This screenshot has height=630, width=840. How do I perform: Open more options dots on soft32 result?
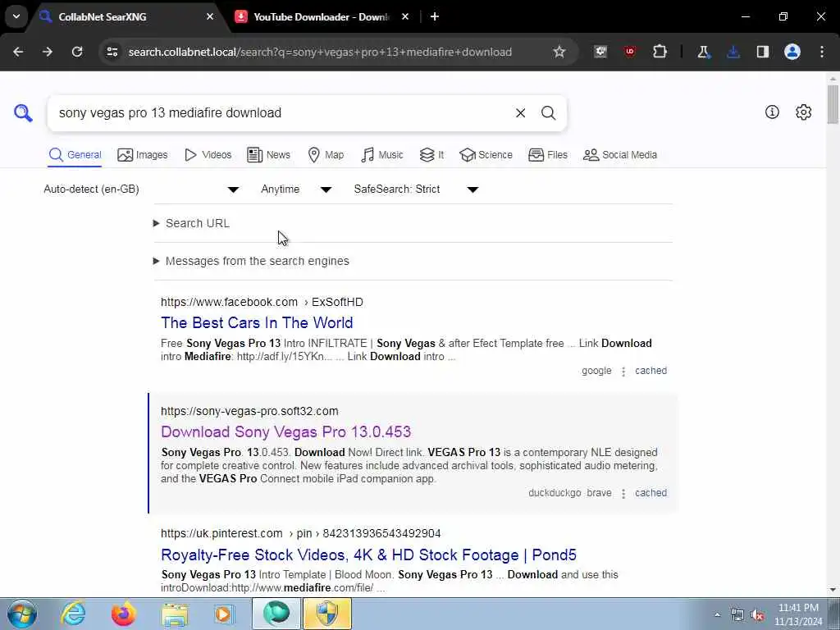click(623, 493)
